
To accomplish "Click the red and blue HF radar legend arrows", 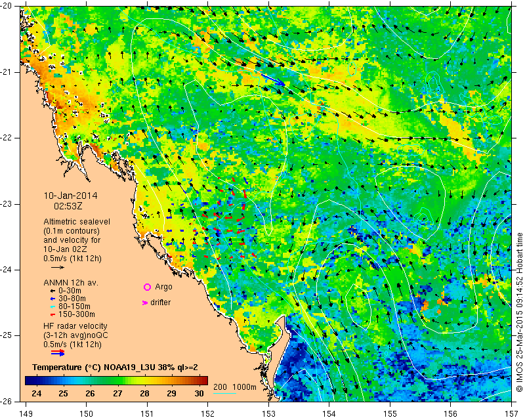I will [58, 352].
